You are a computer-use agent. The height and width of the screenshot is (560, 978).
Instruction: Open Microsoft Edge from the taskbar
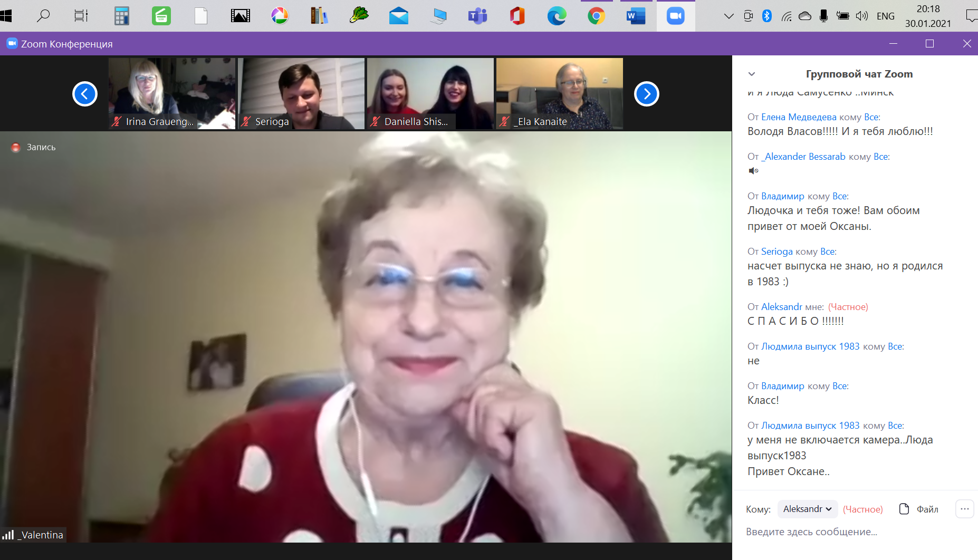pyautogui.click(x=557, y=16)
